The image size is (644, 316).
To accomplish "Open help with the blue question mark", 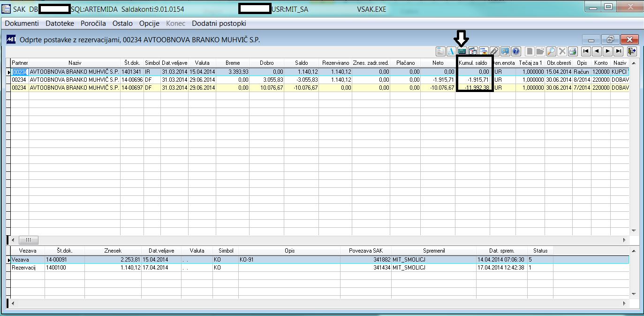I will 516,51.
